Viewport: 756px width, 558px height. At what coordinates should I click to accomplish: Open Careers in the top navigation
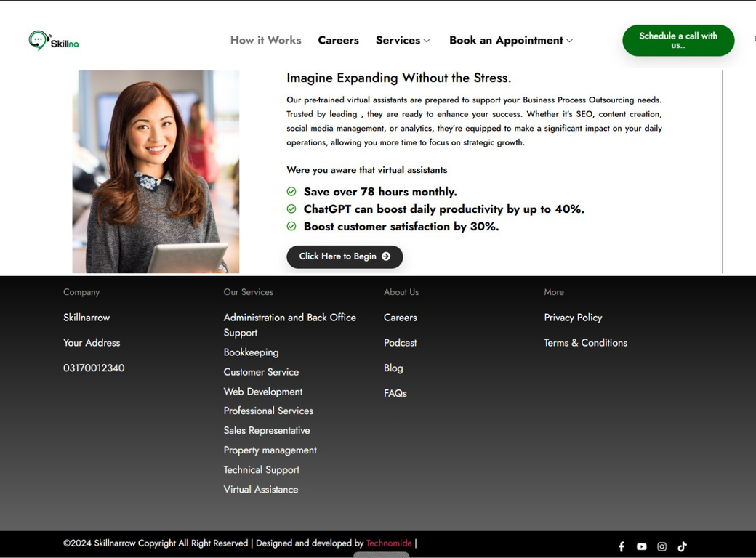[x=339, y=40]
